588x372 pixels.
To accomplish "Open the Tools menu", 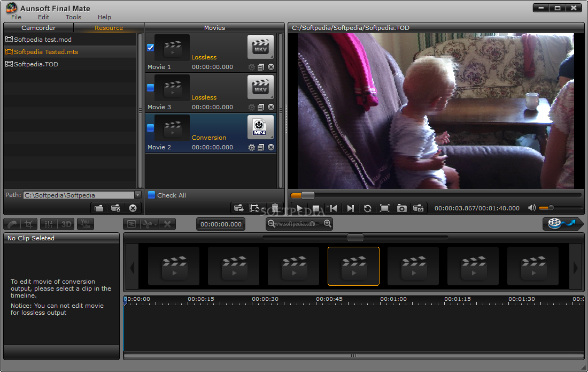I will point(73,17).
